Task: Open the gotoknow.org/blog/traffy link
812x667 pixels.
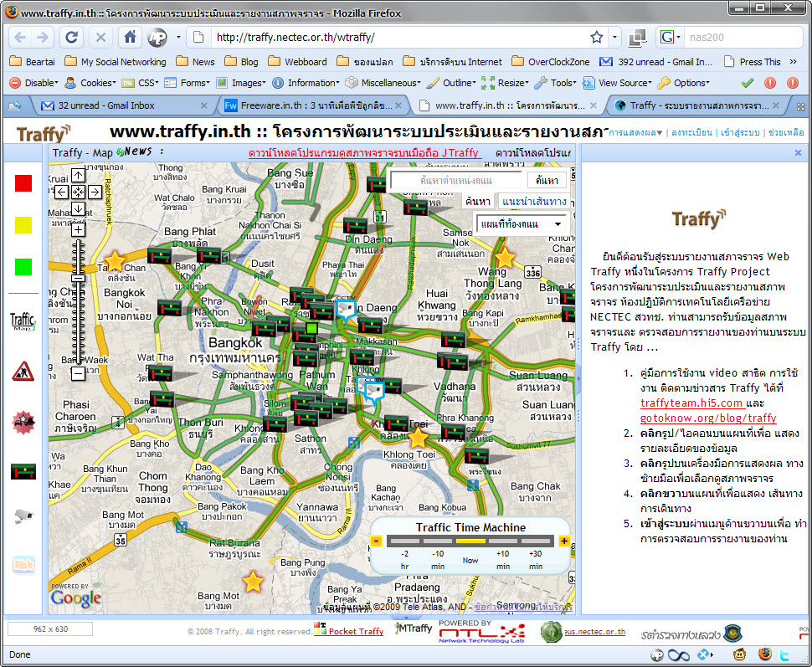Action: point(708,418)
